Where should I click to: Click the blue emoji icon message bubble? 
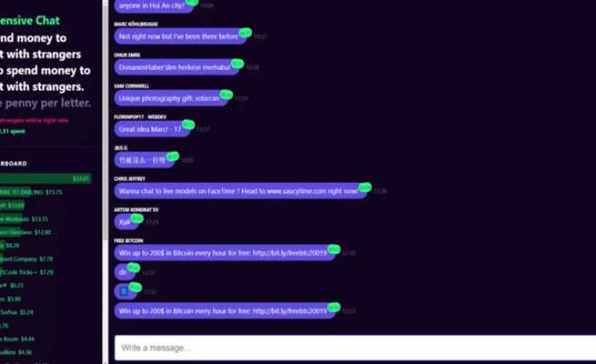[x=126, y=291]
